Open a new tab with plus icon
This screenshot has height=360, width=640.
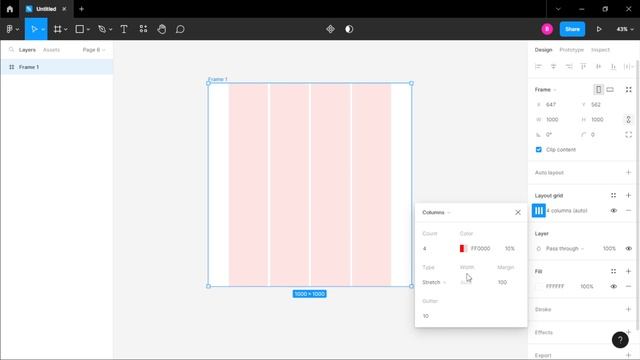coord(81,9)
